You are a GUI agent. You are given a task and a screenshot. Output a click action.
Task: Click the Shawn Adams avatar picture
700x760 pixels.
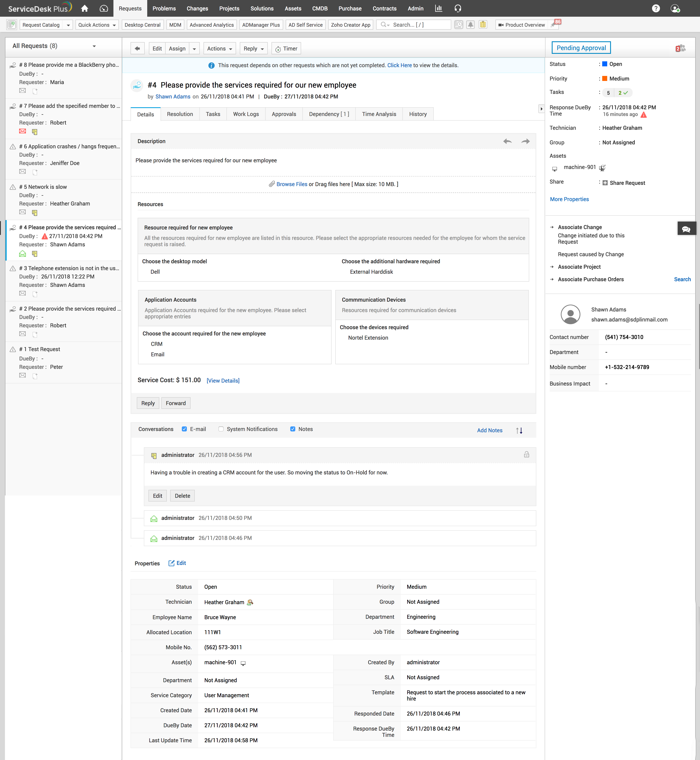(570, 314)
